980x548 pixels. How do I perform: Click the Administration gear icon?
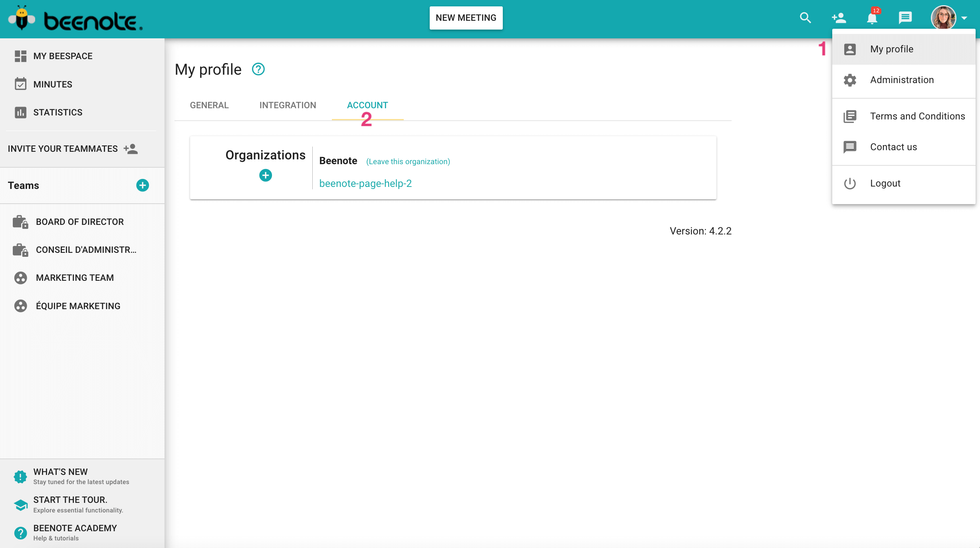coord(850,80)
